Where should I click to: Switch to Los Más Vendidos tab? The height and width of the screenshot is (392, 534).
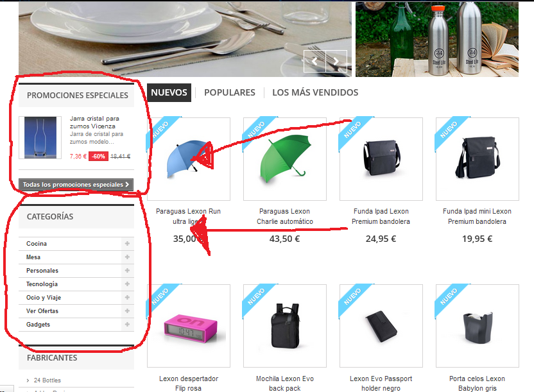(x=315, y=92)
